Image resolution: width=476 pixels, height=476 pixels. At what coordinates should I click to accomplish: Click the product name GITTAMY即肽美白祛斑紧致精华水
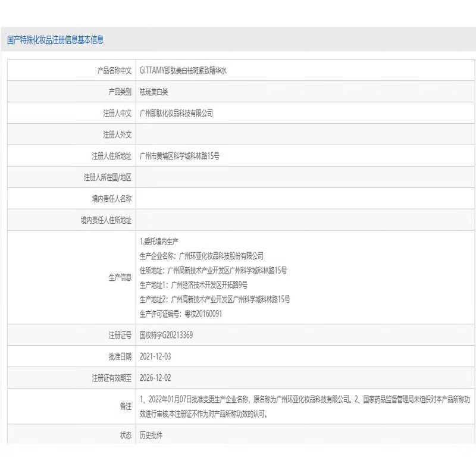coord(183,70)
